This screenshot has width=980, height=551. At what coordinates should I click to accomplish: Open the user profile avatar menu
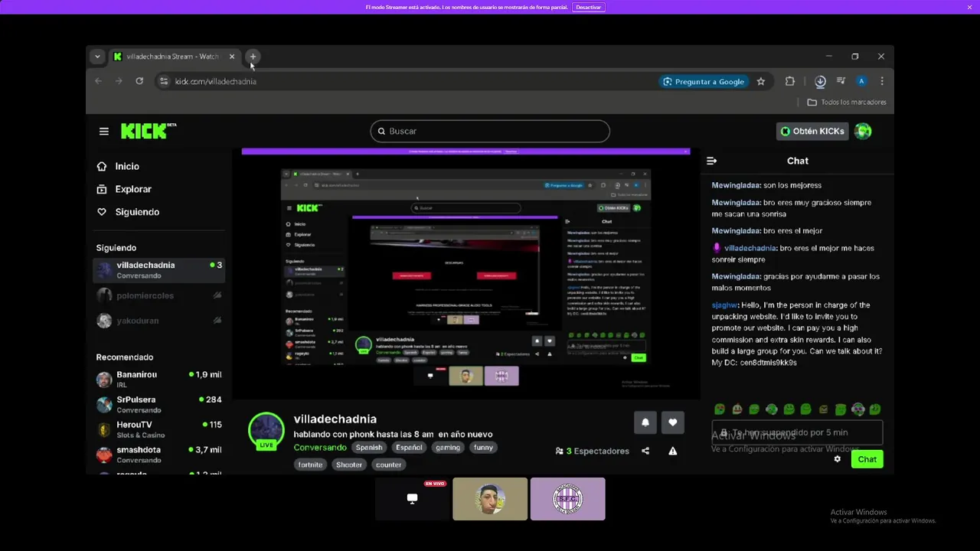863,131
